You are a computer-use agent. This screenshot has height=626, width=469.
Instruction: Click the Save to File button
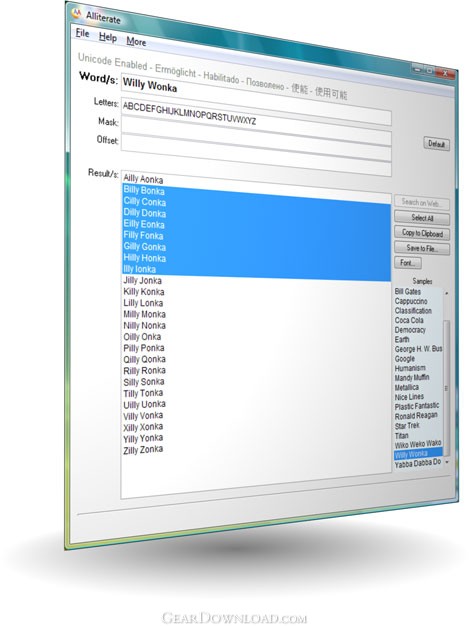[422, 248]
